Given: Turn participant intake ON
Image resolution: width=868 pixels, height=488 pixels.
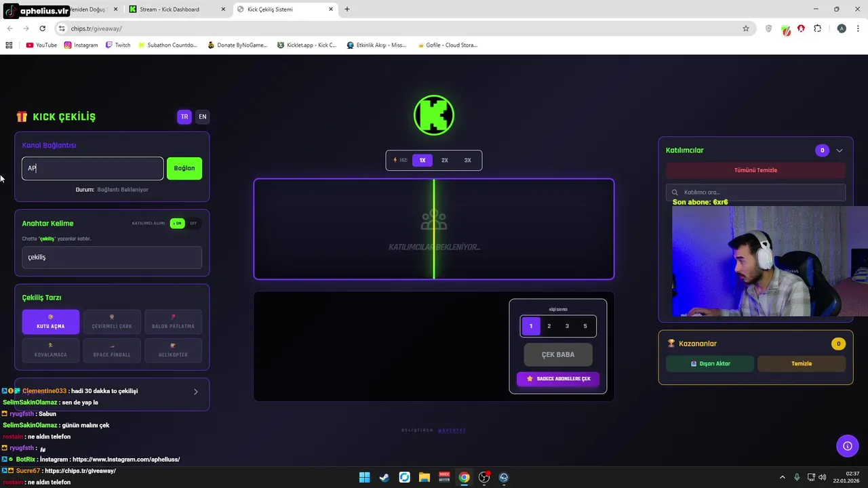Looking at the screenshot, I should coord(177,223).
